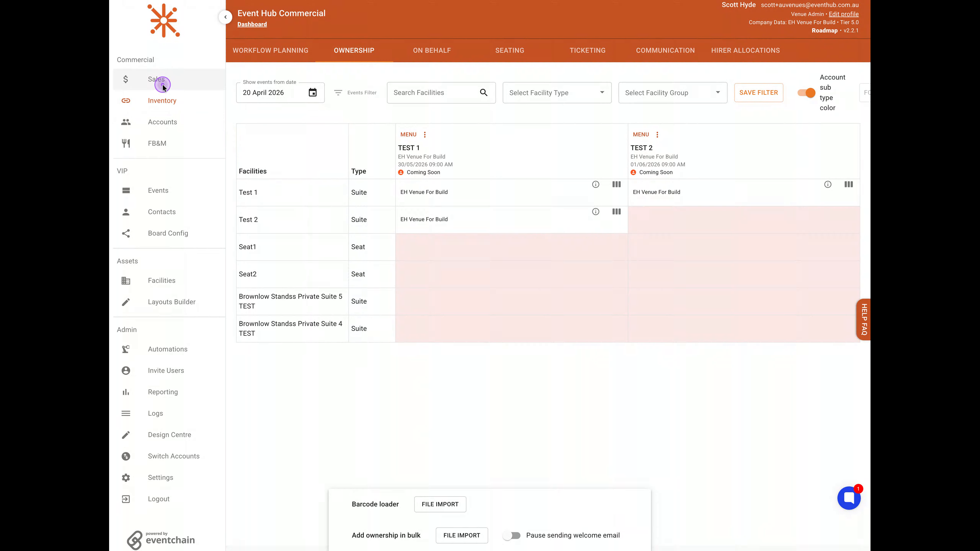
Task: Open Facilities in the sidebar
Action: tap(169, 281)
